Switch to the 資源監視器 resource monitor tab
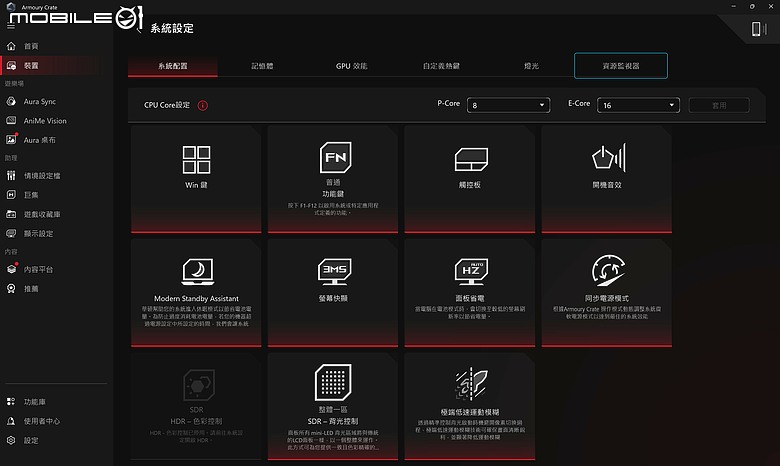Image resolution: width=780 pixels, height=466 pixels. tap(621, 66)
